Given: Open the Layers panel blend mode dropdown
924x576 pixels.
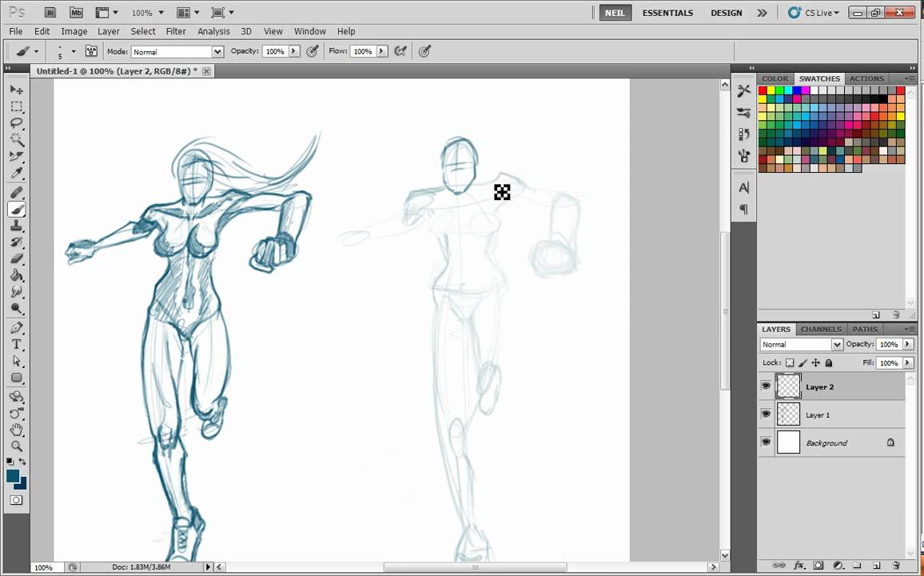Looking at the screenshot, I should [x=836, y=344].
